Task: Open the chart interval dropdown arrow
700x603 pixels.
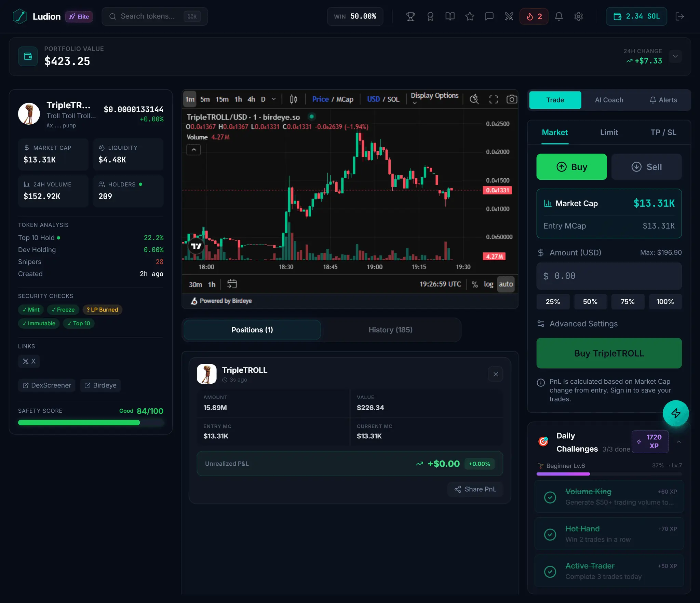Action: pos(274,99)
